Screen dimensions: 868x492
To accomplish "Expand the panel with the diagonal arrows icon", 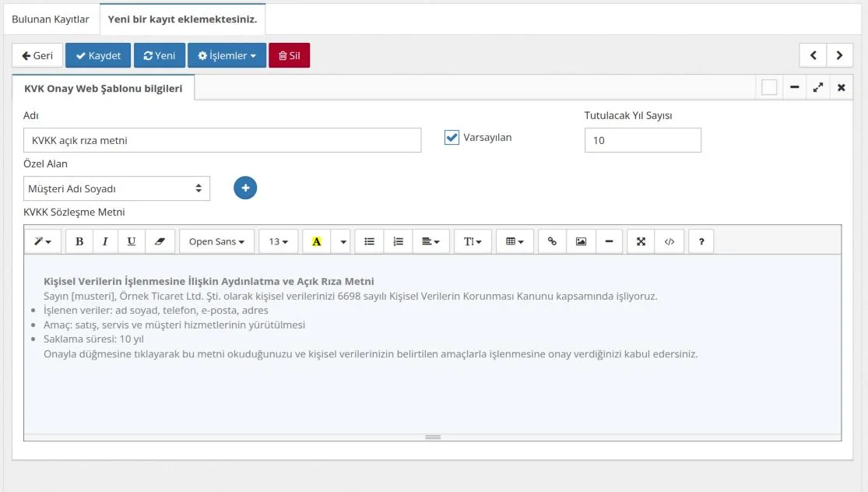I will [x=817, y=87].
